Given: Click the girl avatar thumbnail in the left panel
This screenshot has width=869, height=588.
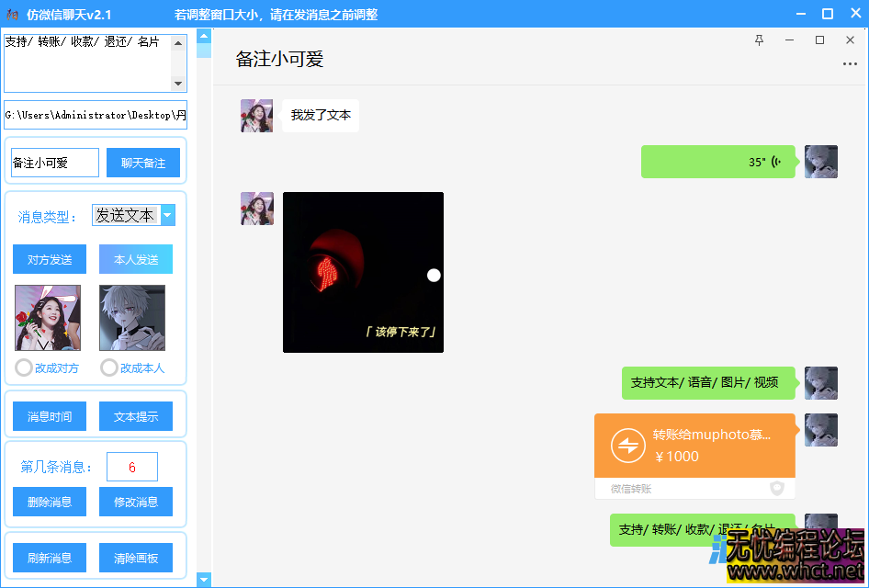Looking at the screenshot, I should click(x=47, y=319).
